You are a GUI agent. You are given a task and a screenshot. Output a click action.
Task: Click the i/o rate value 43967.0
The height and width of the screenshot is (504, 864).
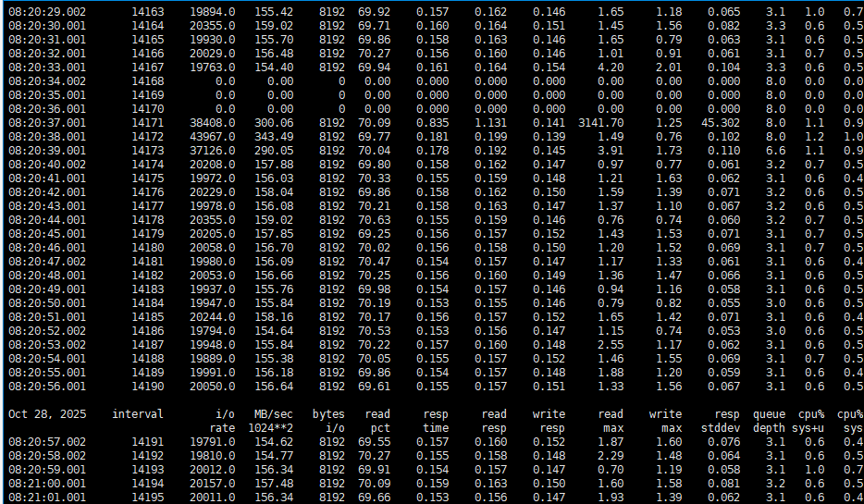pos(213,136)
